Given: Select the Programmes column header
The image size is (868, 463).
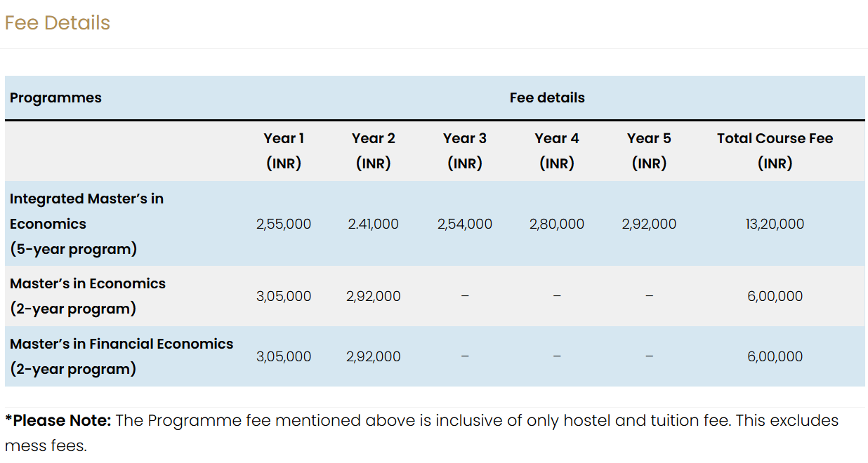Looking at the screenshot, I should click(55, 98).
